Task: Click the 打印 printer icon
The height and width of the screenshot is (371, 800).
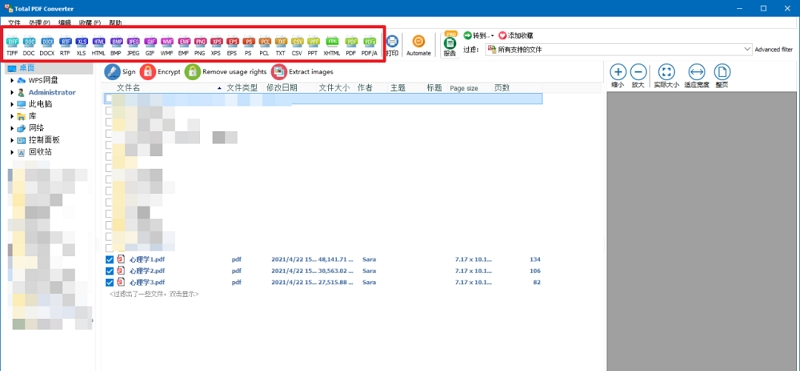Action: click(392, 45)
